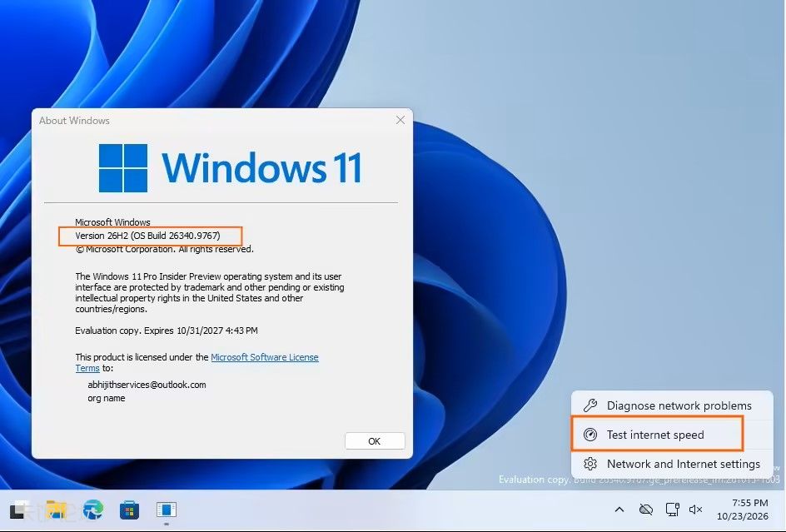Viewport: 786px width, 532px height.
Task: Choose Diagnose network problems
Action: [672, 405]
